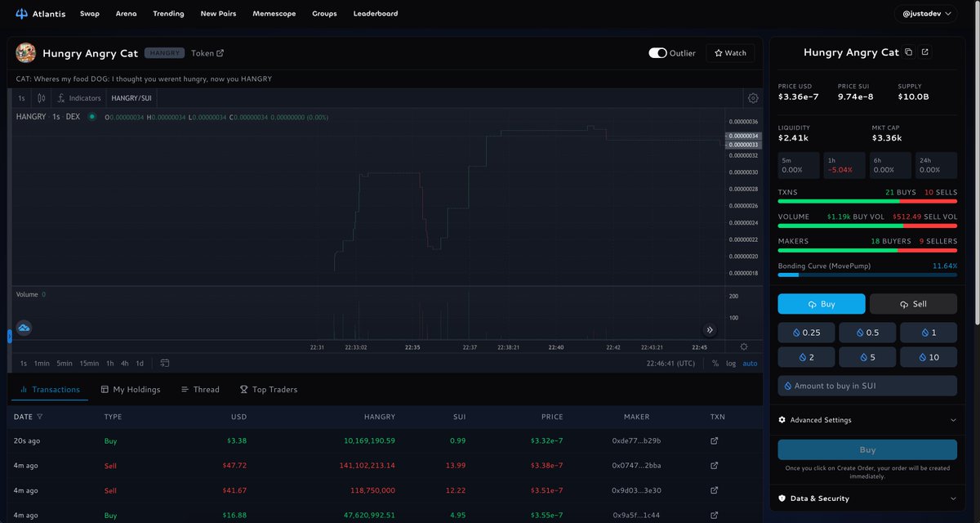Select the 1s interval in chart toolbar

[21, 98]
